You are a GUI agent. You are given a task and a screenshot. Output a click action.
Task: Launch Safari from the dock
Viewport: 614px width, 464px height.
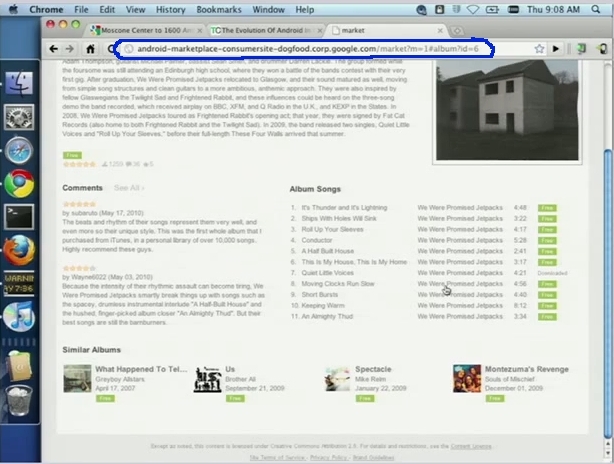point(19,150)
